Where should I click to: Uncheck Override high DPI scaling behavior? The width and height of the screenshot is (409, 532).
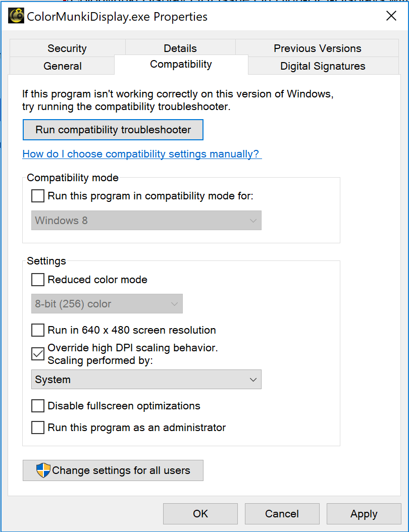37,354
